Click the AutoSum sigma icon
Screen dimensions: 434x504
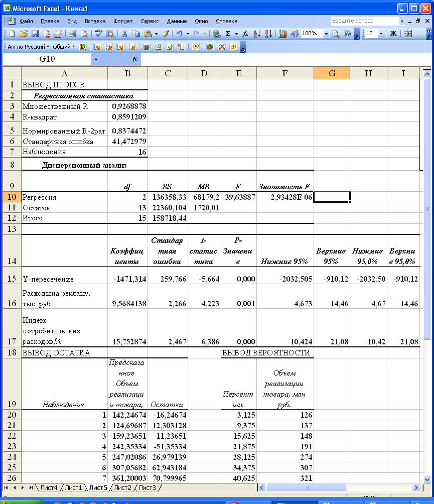(x=228, y=34)
